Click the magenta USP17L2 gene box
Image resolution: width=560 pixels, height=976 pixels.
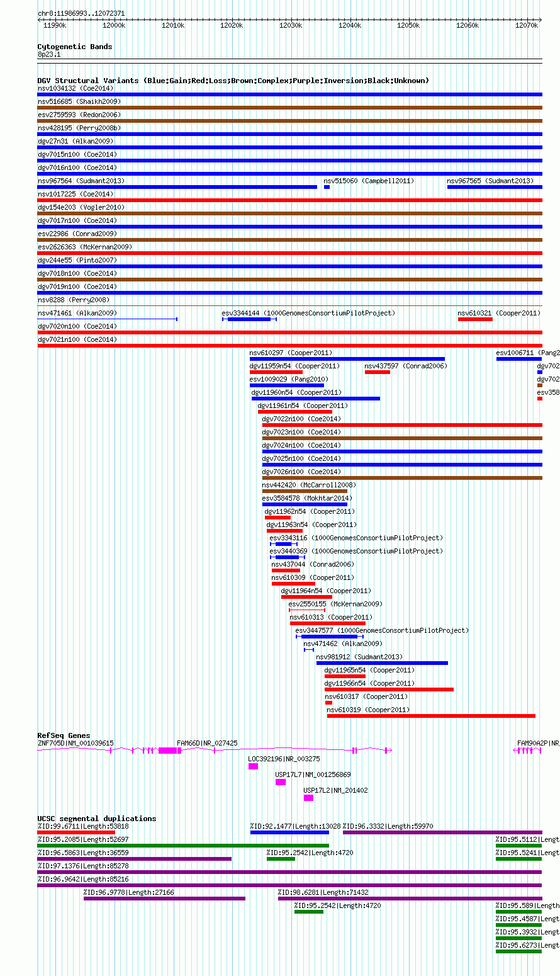tap(308, 798)
